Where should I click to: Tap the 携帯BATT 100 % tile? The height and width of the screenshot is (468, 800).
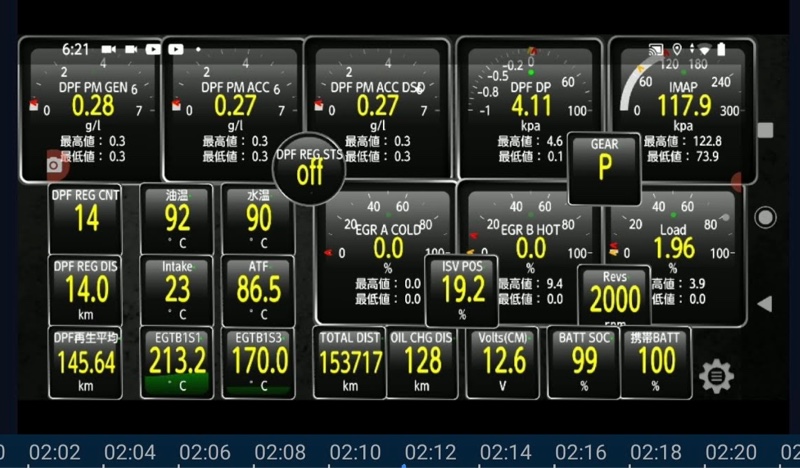656,362
